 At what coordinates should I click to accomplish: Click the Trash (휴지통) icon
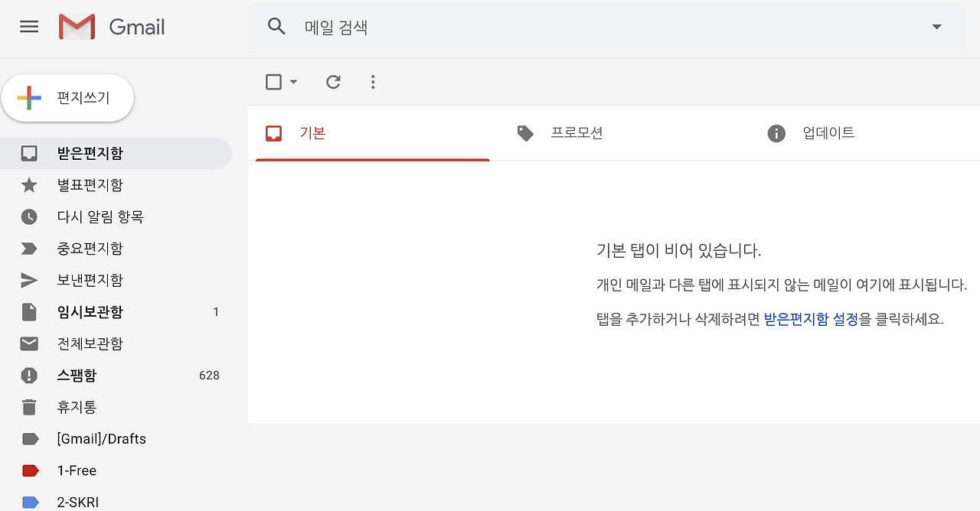(28, 407)
